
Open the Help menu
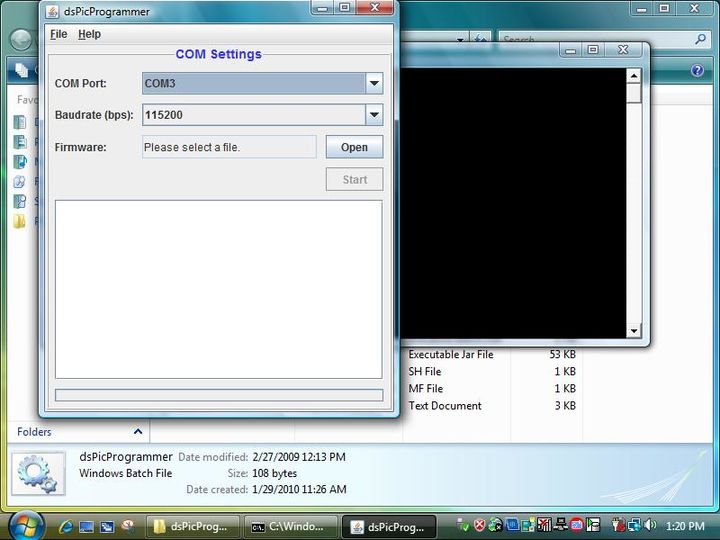click(x=89, y=34)
